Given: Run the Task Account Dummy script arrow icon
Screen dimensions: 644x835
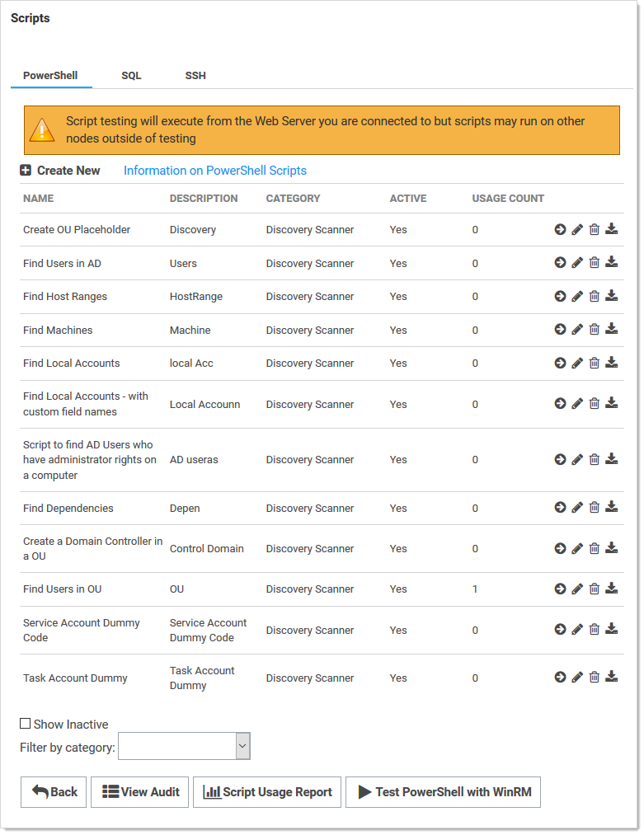Looking at the screenshot, I should pyautogui.click(x=560, y=678).
